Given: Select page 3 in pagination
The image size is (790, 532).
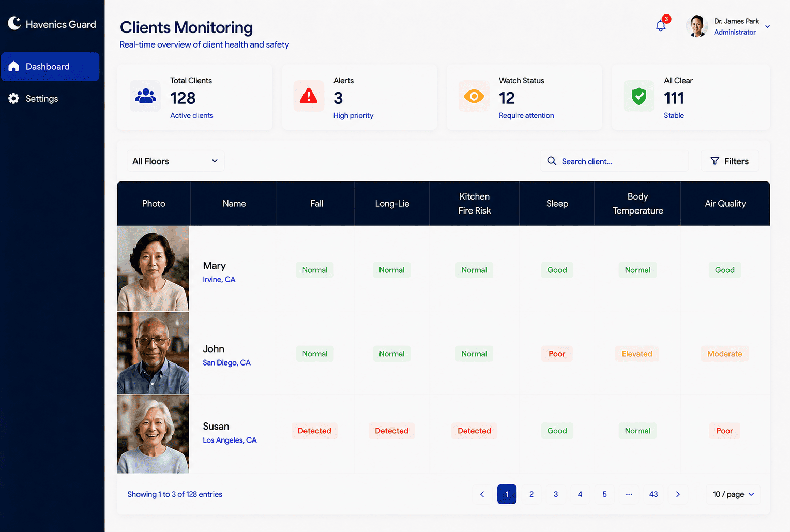Looking at the screenshot, I should point(556,494).
